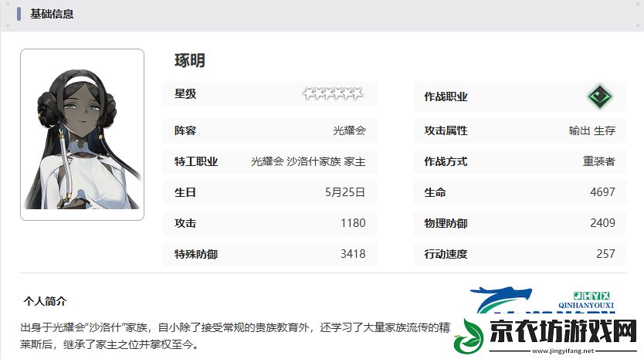Click the 星级 label
This screenshot has height=359, width=644.
pos(185,93)
